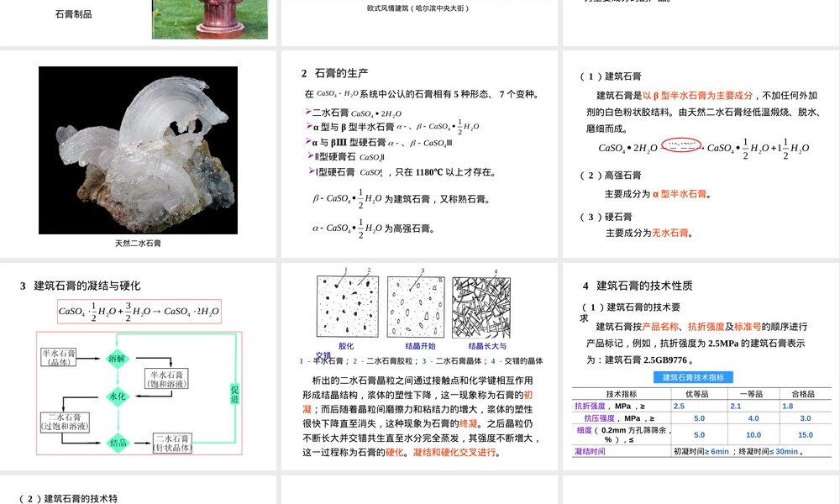Click the caption 欧式风情建筑（哈尔滨中央大街）
The image size is (840, 504).
coord(417,8)
